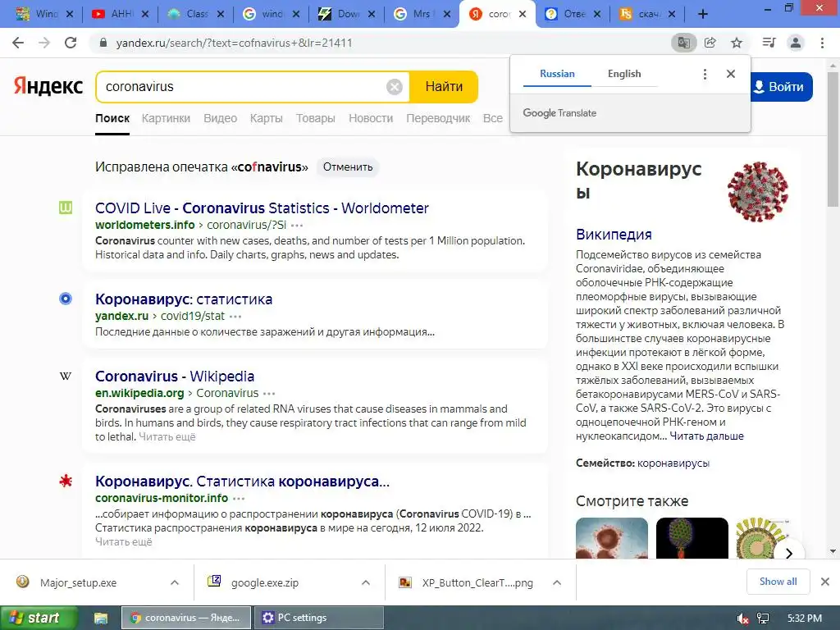The image size is (840, 630).
Task: Switch to Видео search tab
Action: 220,118
